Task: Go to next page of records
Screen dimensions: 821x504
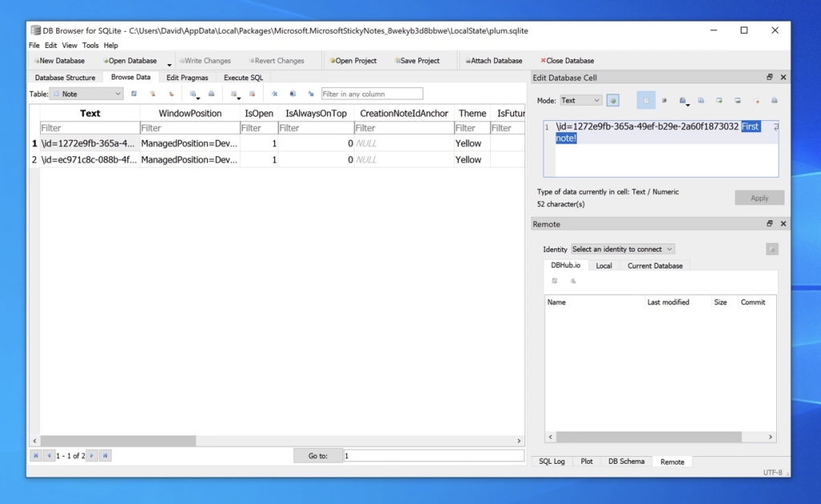Action: [91, 456]
